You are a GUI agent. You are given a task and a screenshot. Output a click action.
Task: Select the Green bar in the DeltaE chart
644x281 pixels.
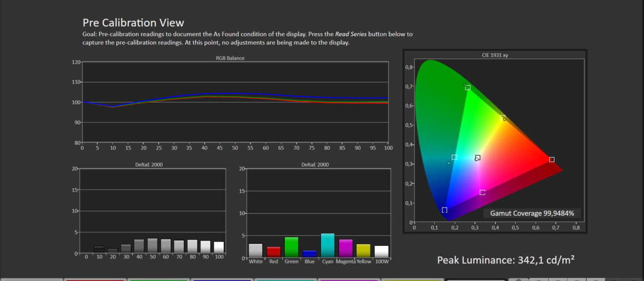pyautogui.click(x=292, y=247)
